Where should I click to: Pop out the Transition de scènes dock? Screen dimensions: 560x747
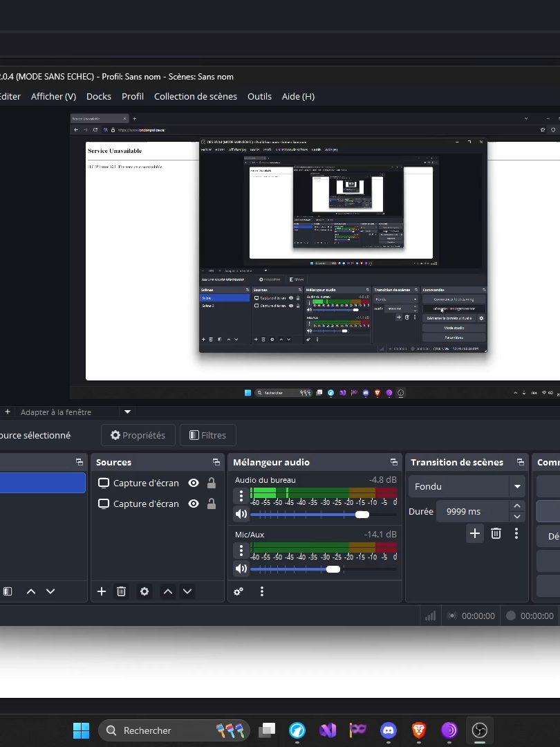click(521, 462)
